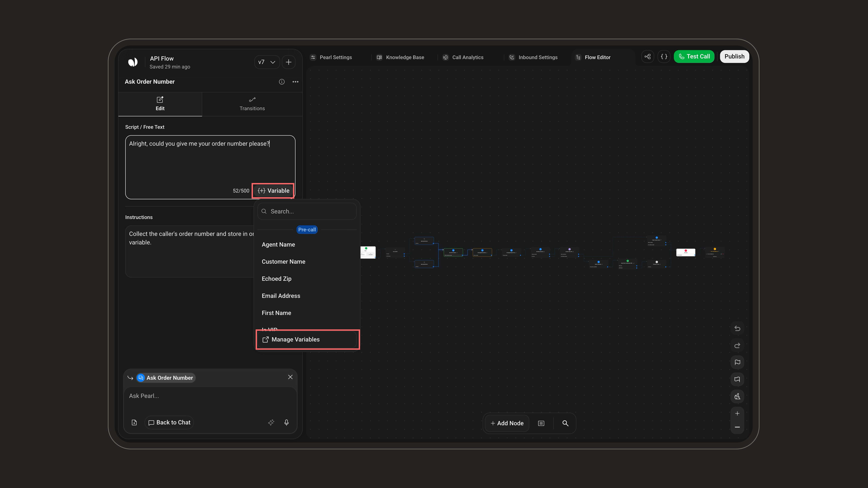Click the Pearl Settings tab icon
868x488 pixels.
click(x=313, y=57)
